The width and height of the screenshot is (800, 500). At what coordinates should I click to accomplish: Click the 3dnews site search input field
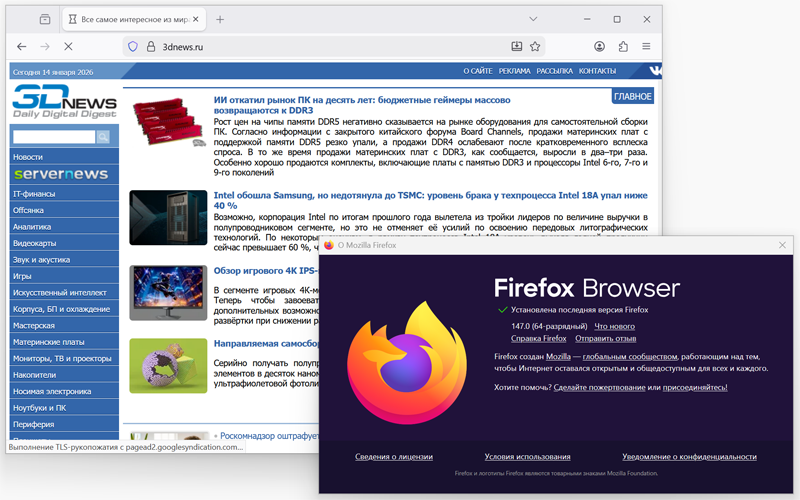pos(53,136)
